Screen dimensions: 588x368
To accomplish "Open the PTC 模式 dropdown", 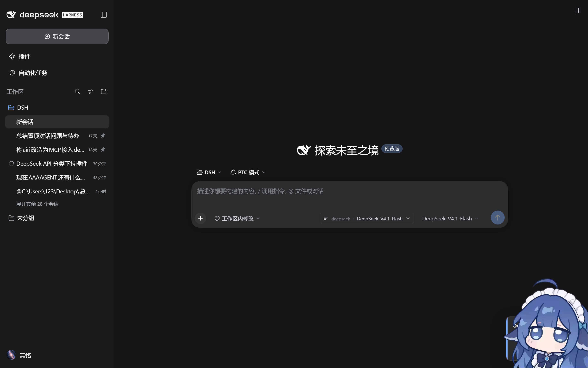I will coord(248,172).
